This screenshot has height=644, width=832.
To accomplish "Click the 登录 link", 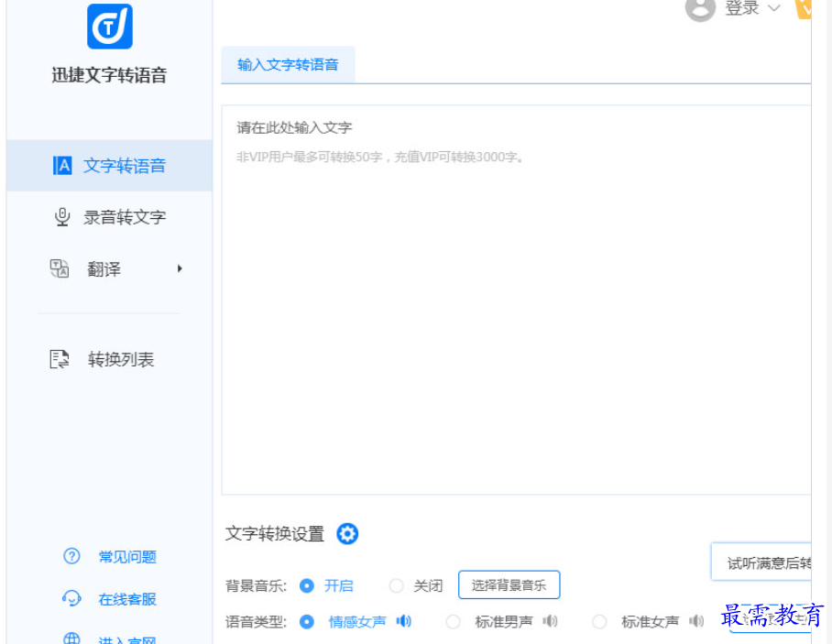I will [x=741, y=7].
